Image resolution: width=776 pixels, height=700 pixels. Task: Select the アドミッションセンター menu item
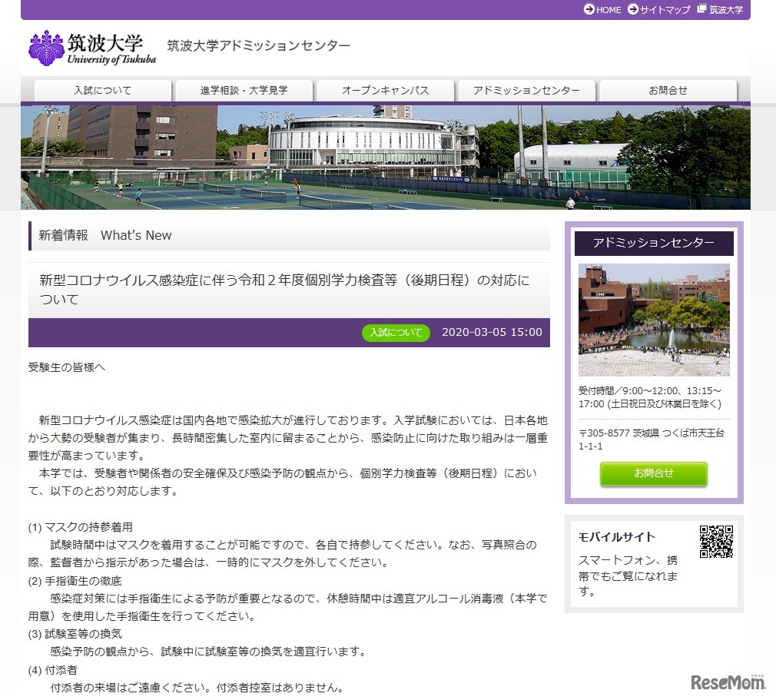[x=526, y=90]
